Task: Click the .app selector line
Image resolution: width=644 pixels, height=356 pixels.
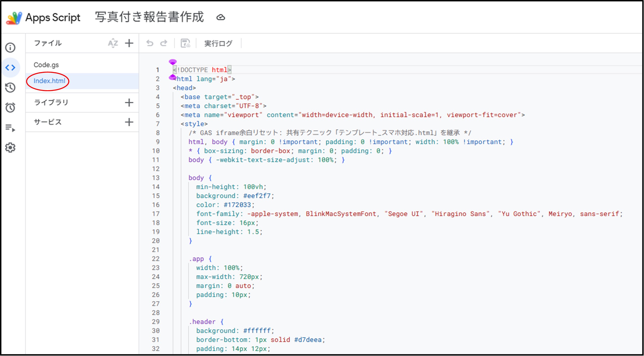Action: [x=200, y=259]
